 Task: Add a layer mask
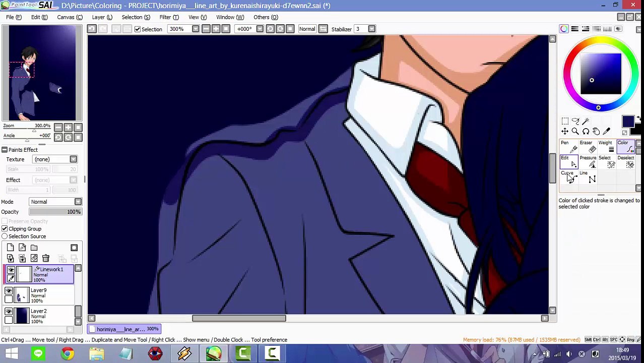74,248
